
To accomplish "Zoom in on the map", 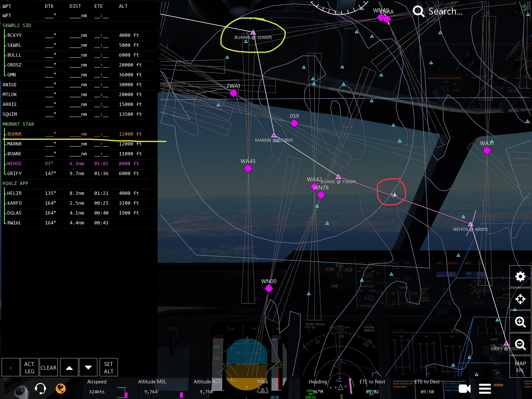I will click(x=520, y=322).
